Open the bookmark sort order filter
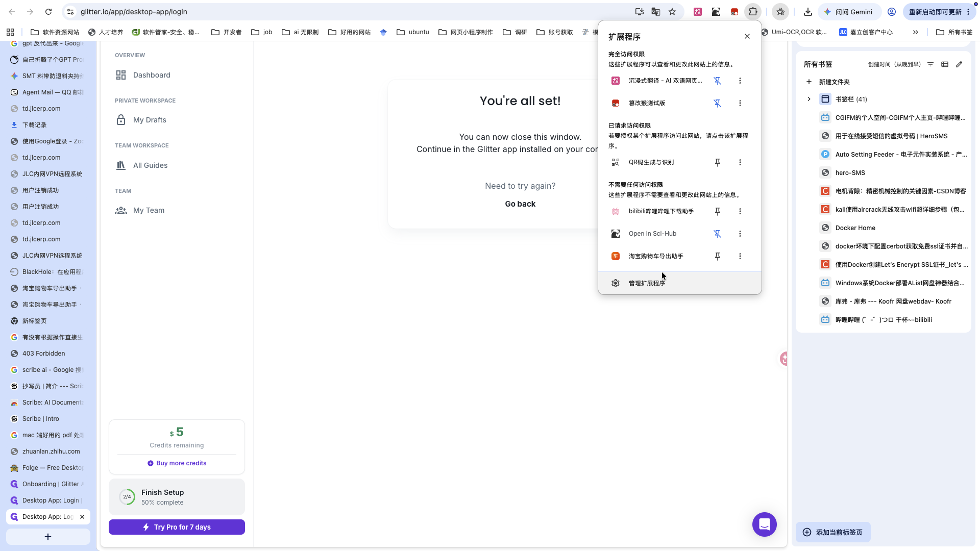 coord(930,64)
